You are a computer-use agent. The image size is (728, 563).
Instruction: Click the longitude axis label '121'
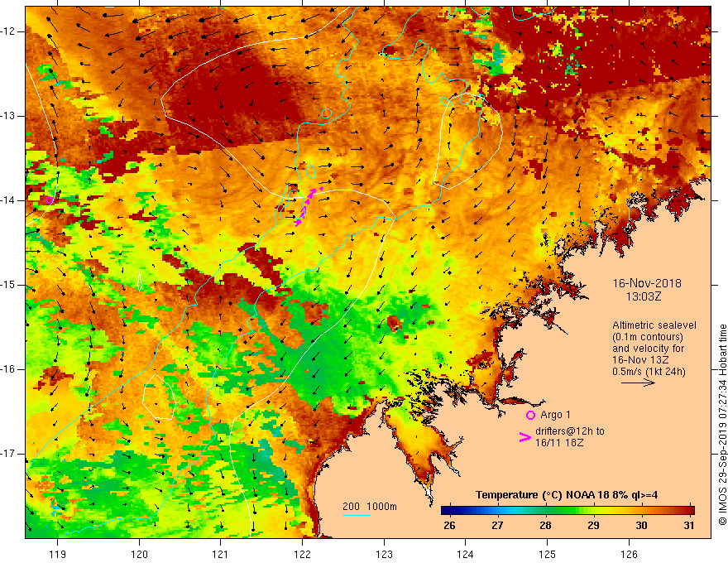[221, 554]
